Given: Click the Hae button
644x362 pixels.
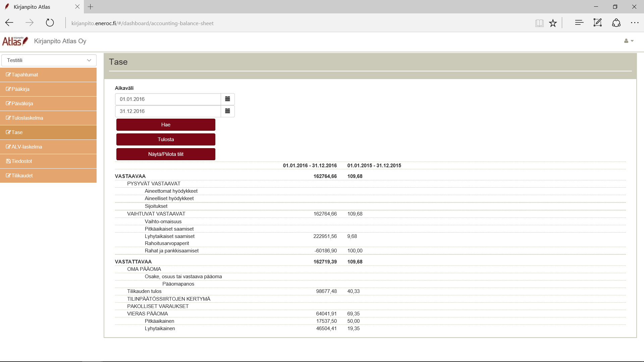Looking at the screenshot, I should [166, 125].
